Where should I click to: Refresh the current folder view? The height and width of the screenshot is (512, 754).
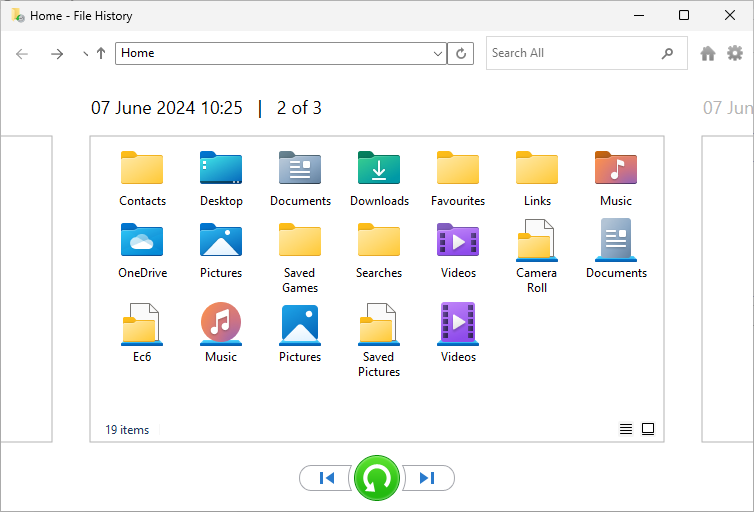[461, 54]
